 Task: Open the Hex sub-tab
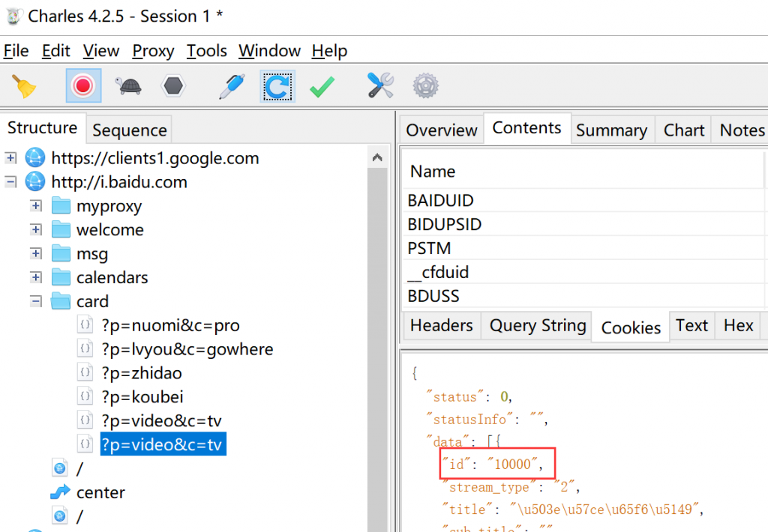(738, 325)
